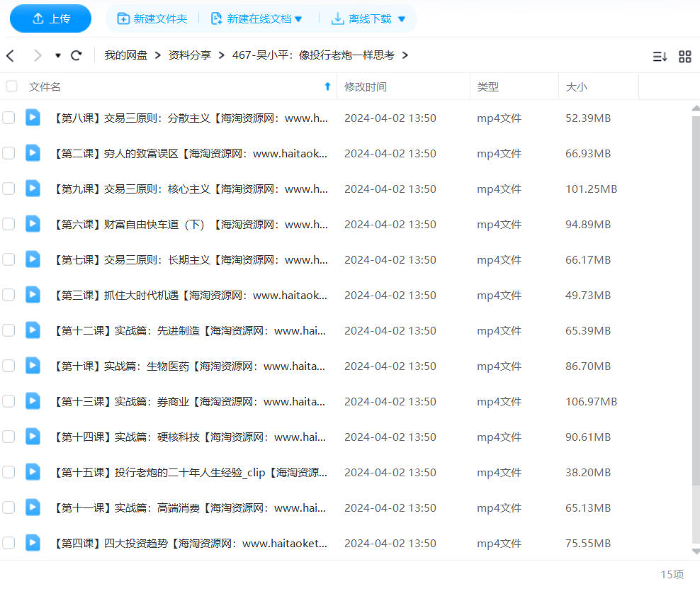Expand chevron after 资料分享 breadcrumb
This screenshot has height=589, width=700.
pyautogui.click(x=222, y=55)
